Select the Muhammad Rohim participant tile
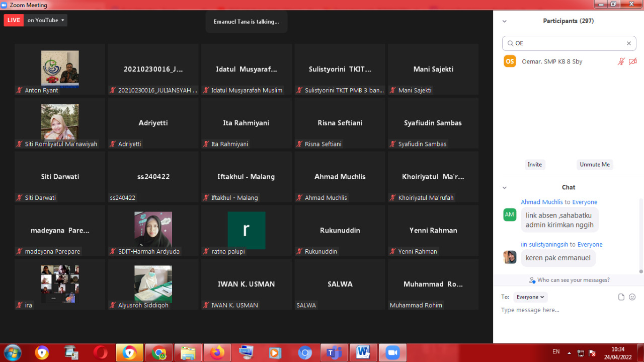644x362 pixels. point(433,284)
